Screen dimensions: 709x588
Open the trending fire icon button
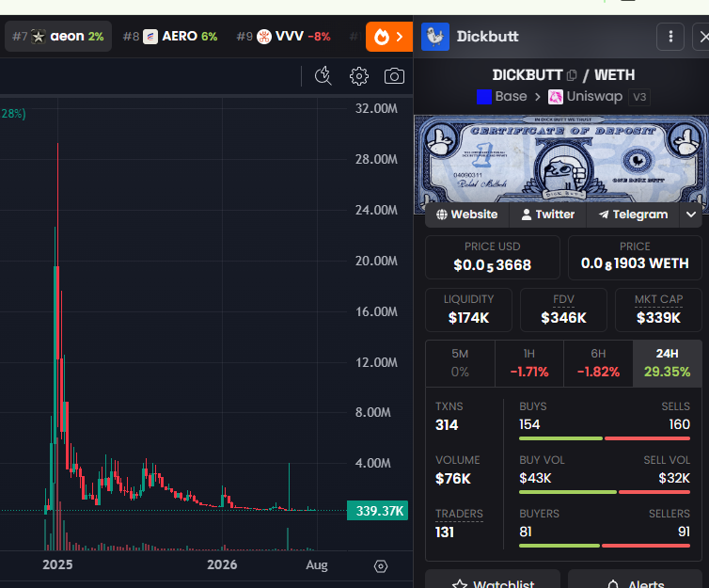coord(389,37)
